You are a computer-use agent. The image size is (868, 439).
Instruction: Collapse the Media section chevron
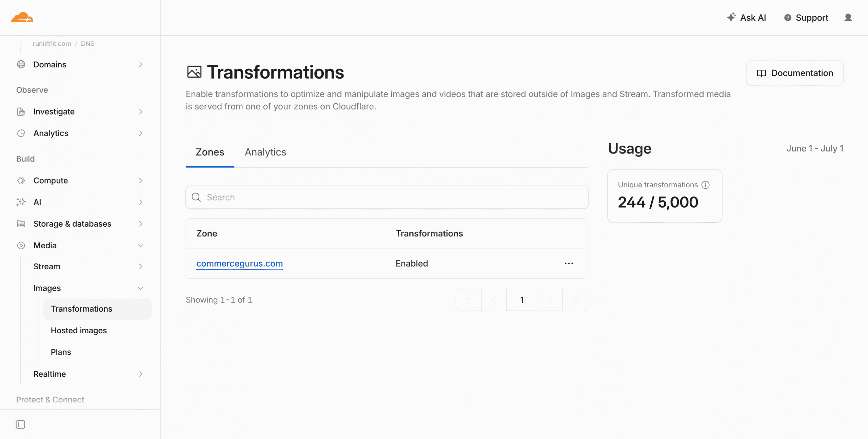click(x=141, y=246)
